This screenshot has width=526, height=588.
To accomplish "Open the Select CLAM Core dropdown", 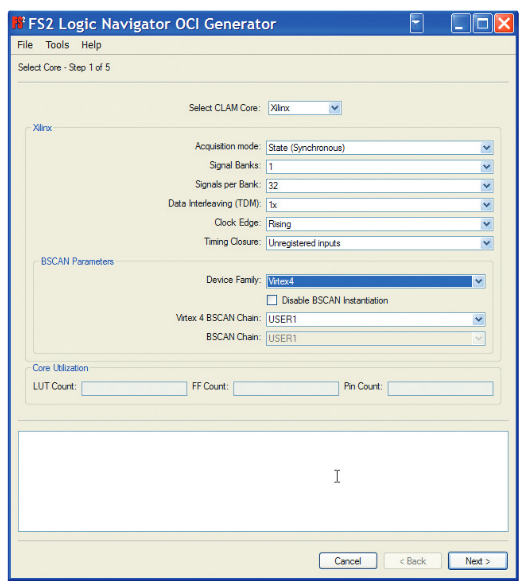I will (334, 108).
